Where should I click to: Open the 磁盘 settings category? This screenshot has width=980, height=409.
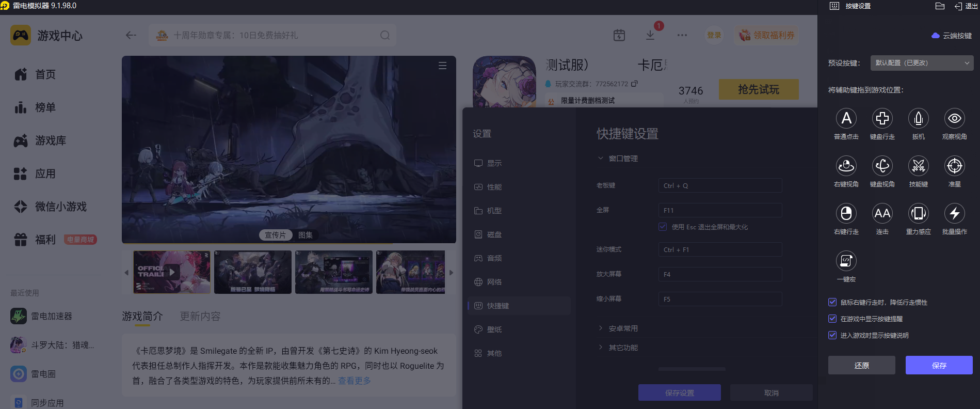click(x=519, y=234)
